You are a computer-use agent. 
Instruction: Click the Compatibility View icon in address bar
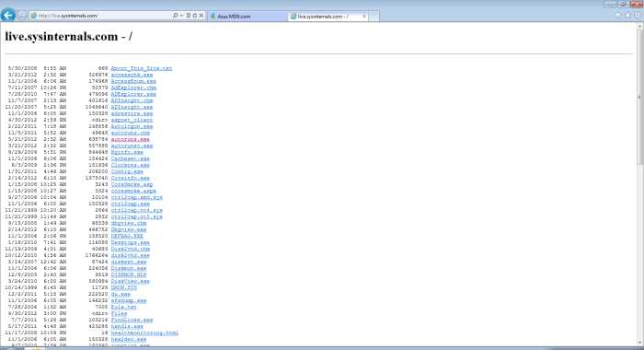tap(189, 16)
